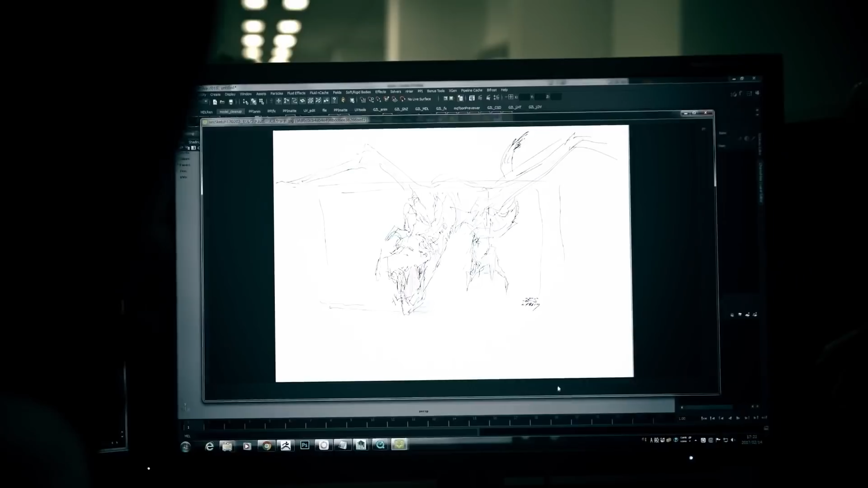Image resolution: width=868 pixels, height=488 pixels.
Task: Open Windows Start button
Action: coord(185,447)
